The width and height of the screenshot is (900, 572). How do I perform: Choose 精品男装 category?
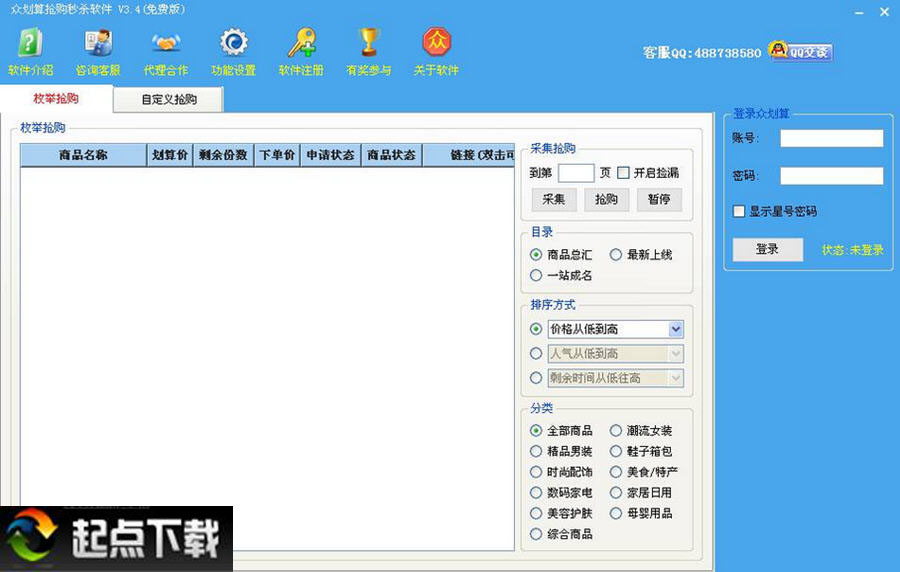click(536, 451)
